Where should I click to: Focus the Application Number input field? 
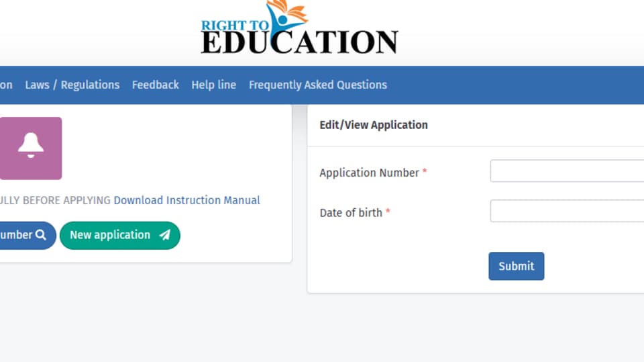coord(567,171)
